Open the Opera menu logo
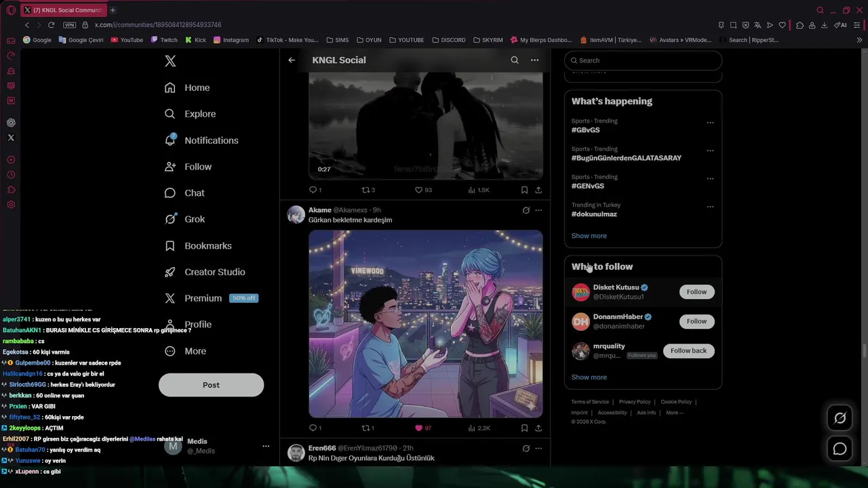Viewport: 868px width, 488px height. tap(11, 10)
